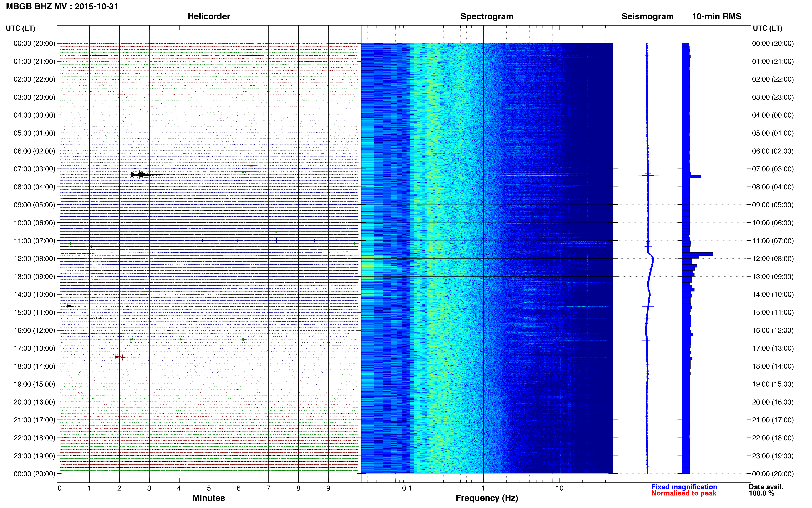Click the large black earthquake burst after 07:00
The image size is (812, 508).
pyautogui.click(x=144, y=174)
